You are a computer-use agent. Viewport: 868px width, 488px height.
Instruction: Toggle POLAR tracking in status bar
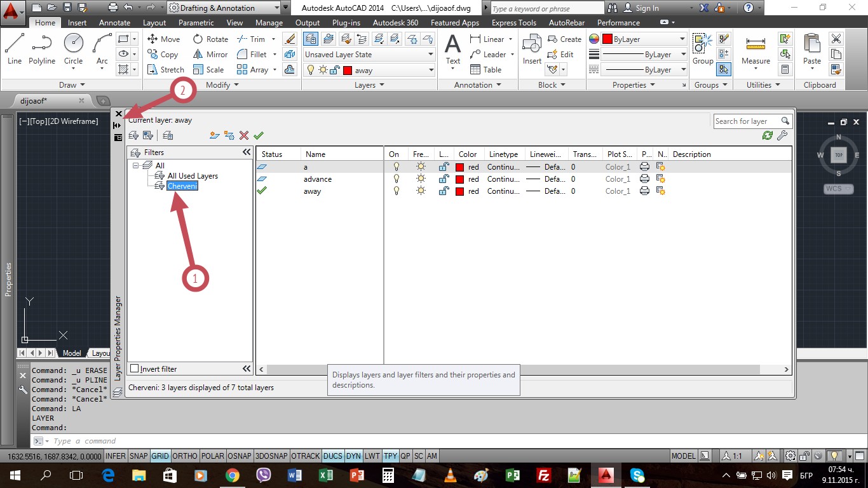pyautogui.click(x=213, y=456)
